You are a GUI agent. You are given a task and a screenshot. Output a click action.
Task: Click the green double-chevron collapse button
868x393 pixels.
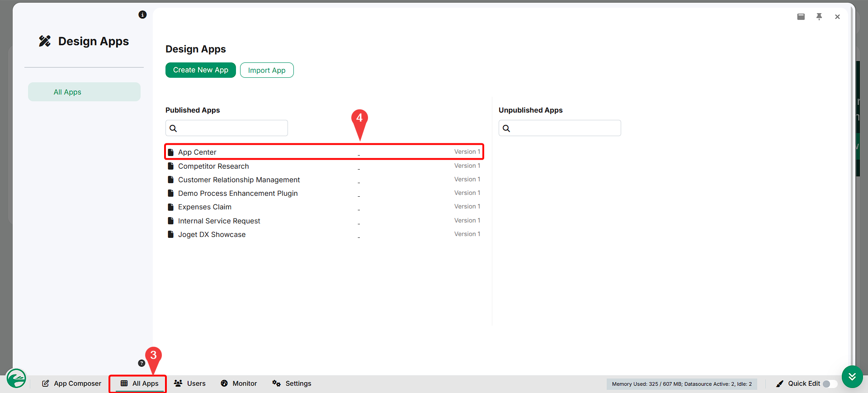click(x=852, y=377)
